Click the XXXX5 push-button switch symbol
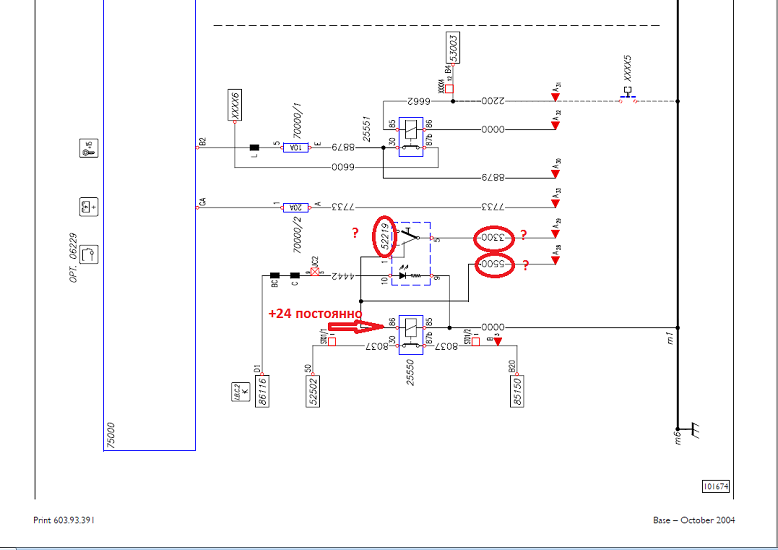The width and height of the screenshot is (778, 550). pyautogui.click(x=628, y=94)
